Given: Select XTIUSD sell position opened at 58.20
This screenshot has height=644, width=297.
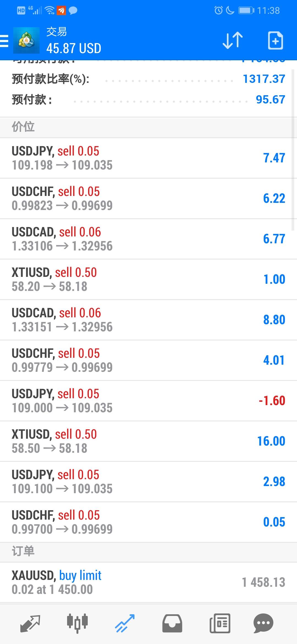Looking at the screenshot, I should 148,279.
